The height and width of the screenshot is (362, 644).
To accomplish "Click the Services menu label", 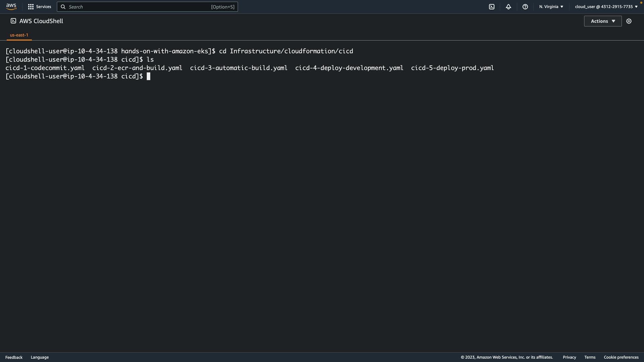I will tap(44, 7).
